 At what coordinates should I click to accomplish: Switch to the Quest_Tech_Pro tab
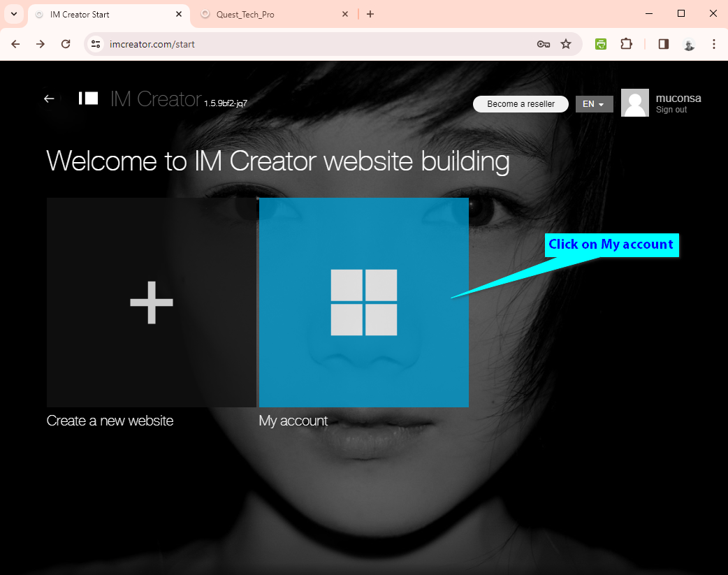(x=272, y=14)
